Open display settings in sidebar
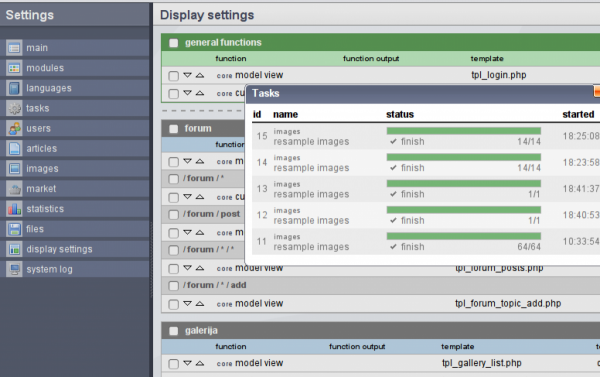 [x=59, y=250]
